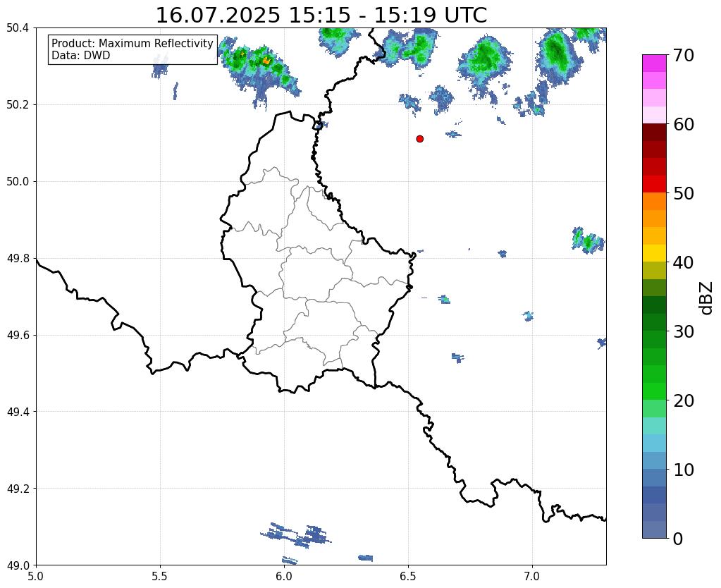Click the longitude axis label "6.5"
The image size is (721, 588).
pos(408,577)
